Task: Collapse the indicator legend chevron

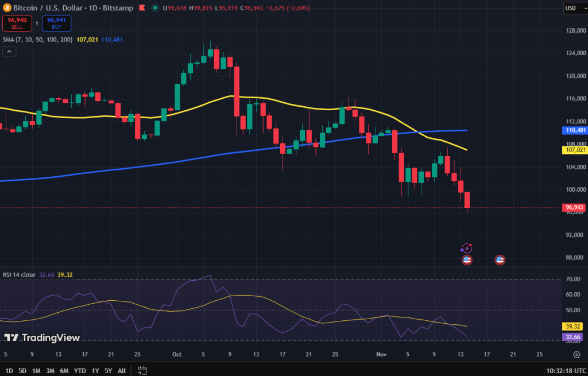Action: (x=9, y=52)
